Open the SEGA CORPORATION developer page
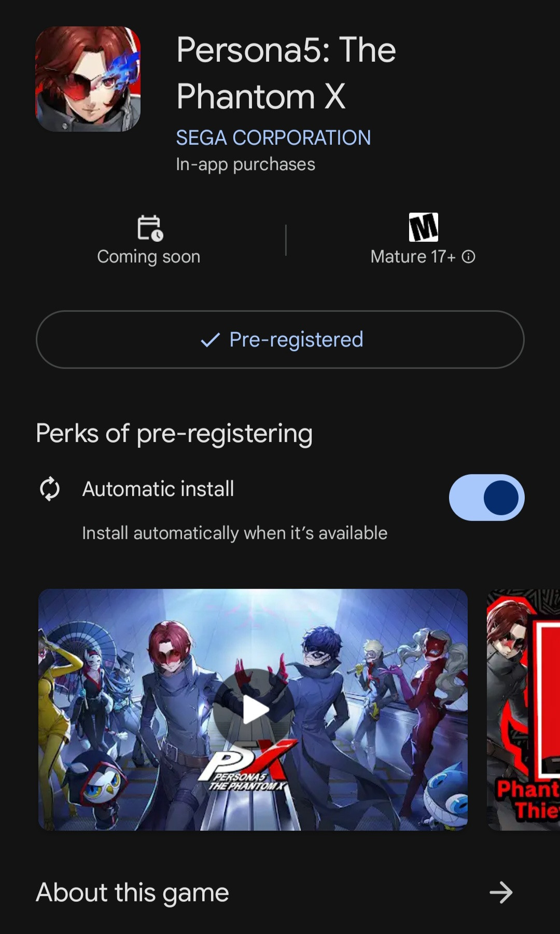 273,138
